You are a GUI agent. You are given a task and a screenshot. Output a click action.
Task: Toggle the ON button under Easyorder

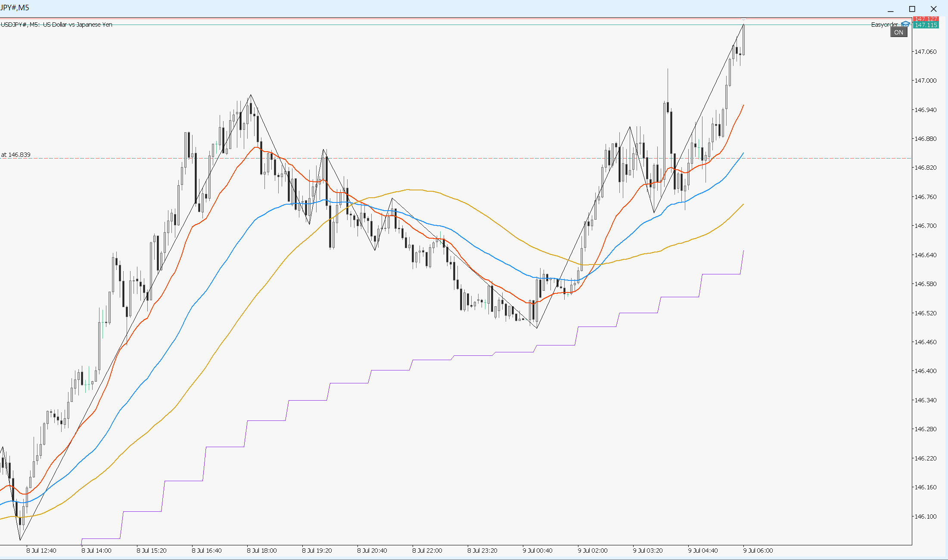pyautogui.click(x=899, y=32)
